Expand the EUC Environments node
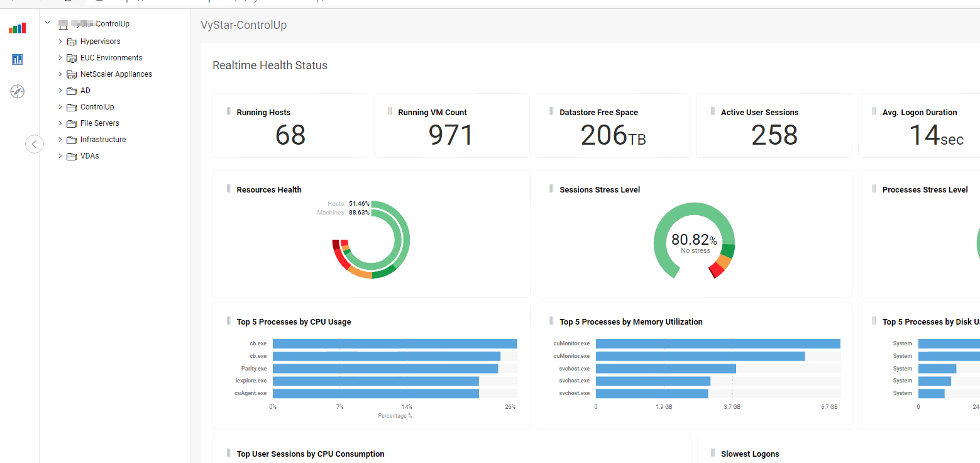This screenshot has height=463, width=980. coord(60,58)
